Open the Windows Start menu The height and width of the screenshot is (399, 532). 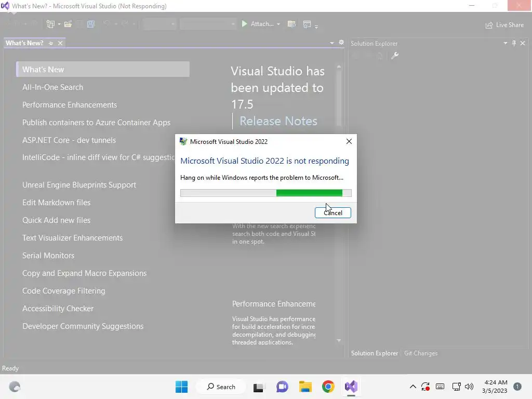click(x=181, y=387)
